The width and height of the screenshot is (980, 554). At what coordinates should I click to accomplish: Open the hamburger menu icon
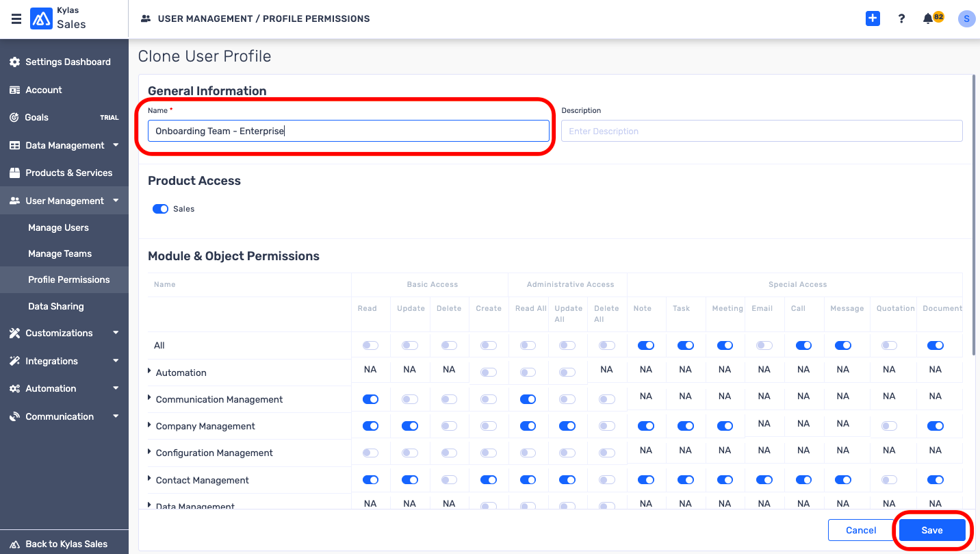coord(16,19)
